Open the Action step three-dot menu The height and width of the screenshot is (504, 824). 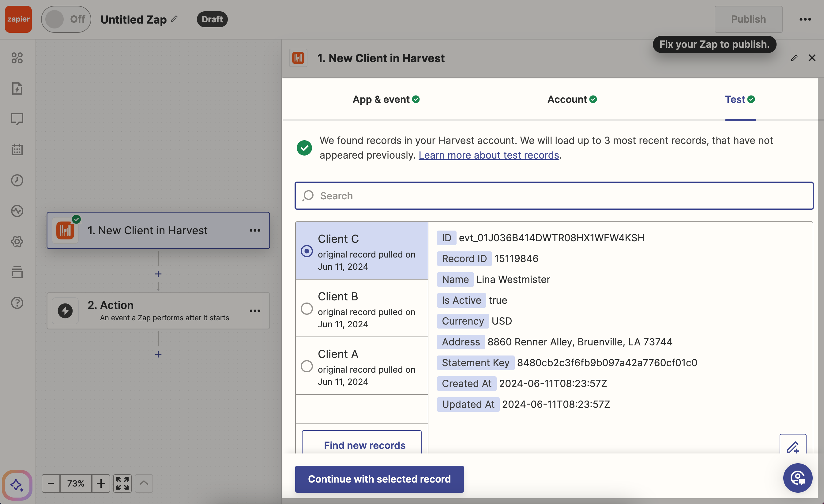(255, 311)
